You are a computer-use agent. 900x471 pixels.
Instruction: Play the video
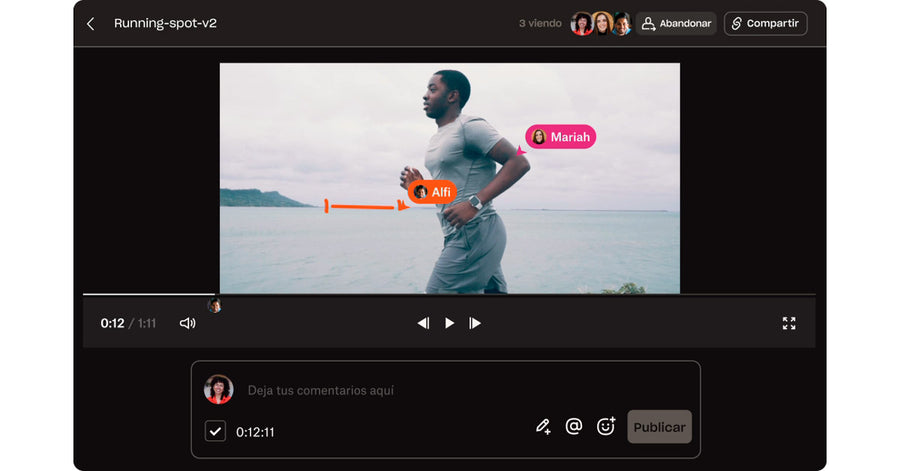[x=449, y=324]
